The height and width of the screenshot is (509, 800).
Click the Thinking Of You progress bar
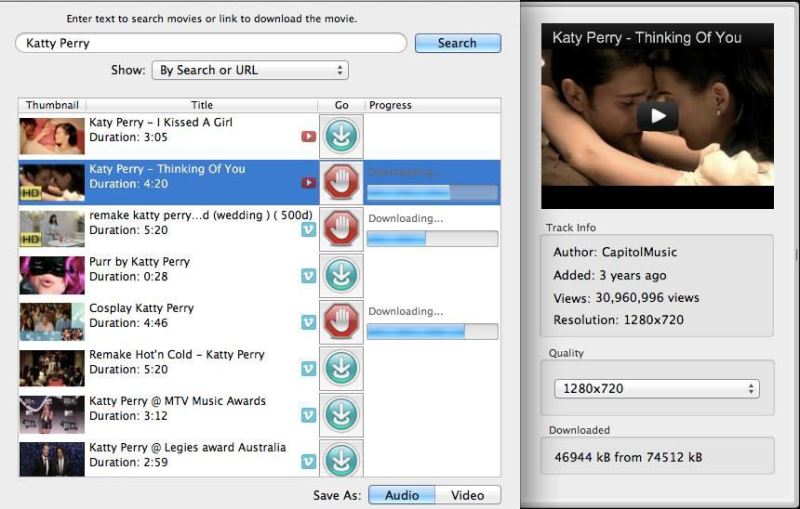pyautogui.click(x=432, y=192)
